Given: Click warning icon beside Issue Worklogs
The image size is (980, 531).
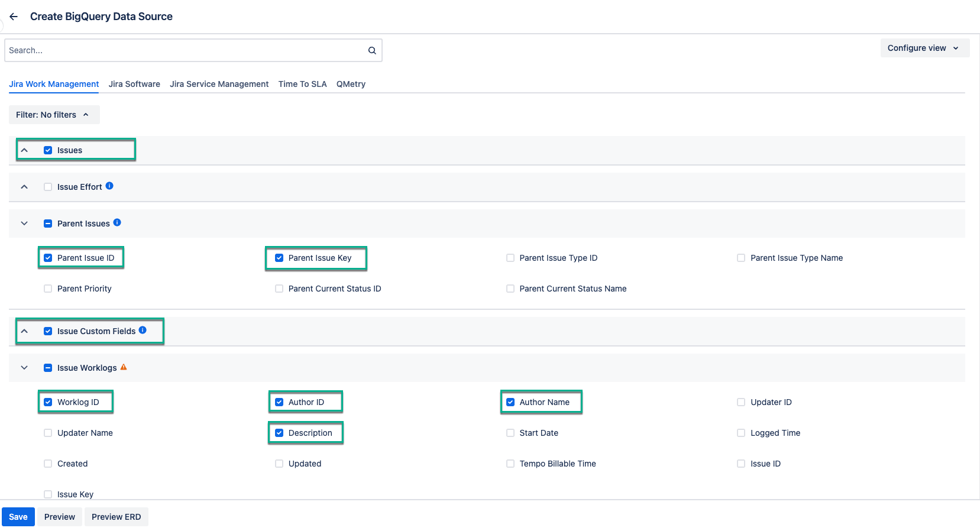Looking at the screenshot, I should pyautogui.click(x=124, y=367).
